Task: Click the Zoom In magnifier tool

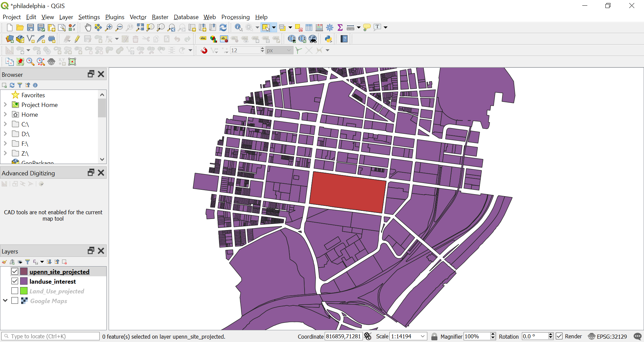Action: click(109, 27)
